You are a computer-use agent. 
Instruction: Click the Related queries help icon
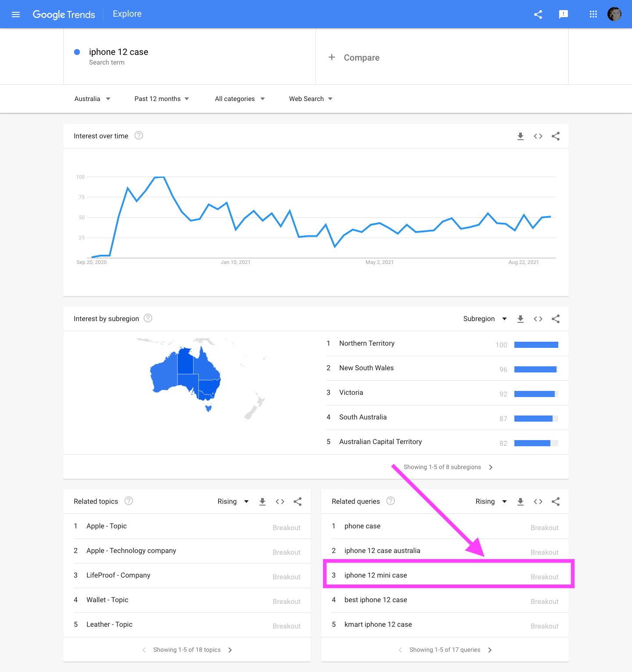pyautogui.click(x=391, y=501)
